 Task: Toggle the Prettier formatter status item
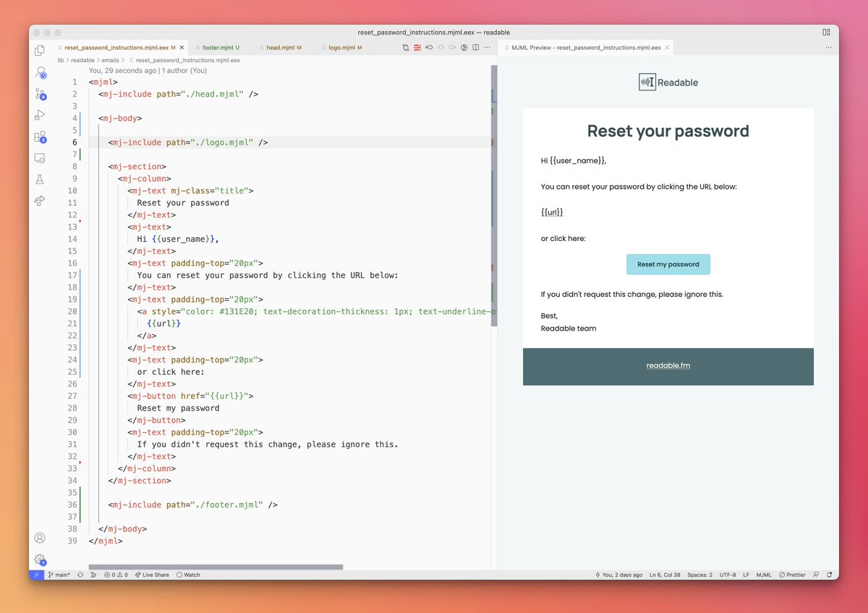pyautogui.click(x=791, y=575)
